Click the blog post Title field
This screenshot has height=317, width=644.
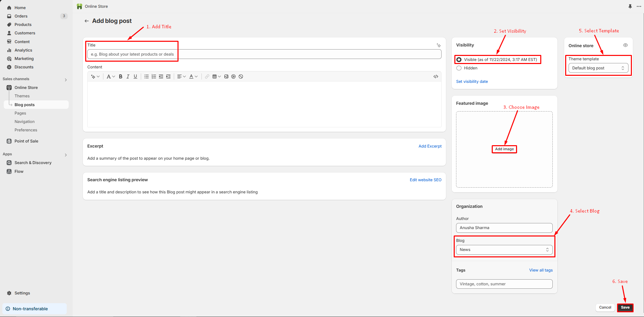(x=264, y=54)
